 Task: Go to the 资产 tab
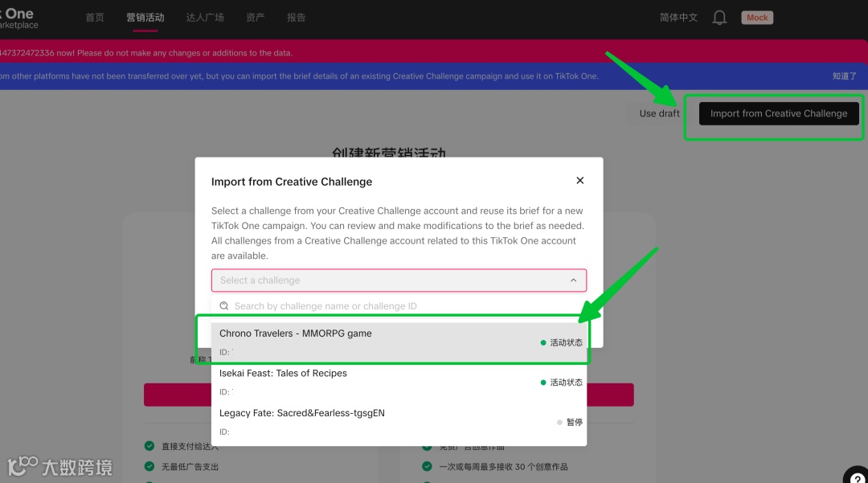coord(256,18)
